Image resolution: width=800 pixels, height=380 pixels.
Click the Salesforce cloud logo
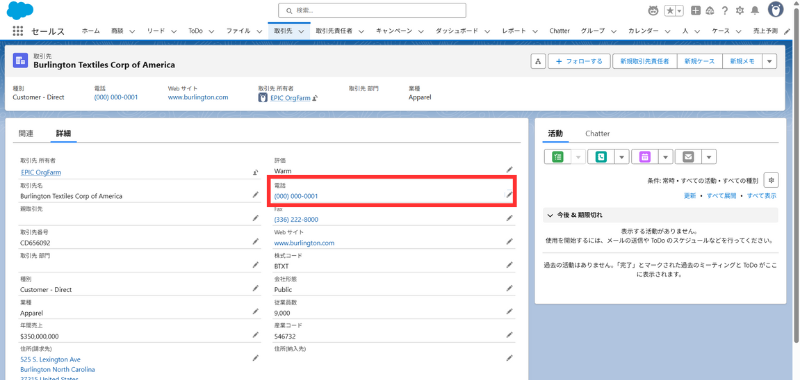20,10
